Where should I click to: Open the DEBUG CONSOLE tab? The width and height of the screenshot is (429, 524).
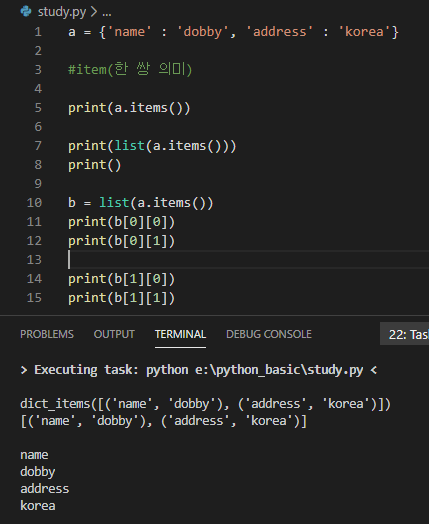pos(269,334)
